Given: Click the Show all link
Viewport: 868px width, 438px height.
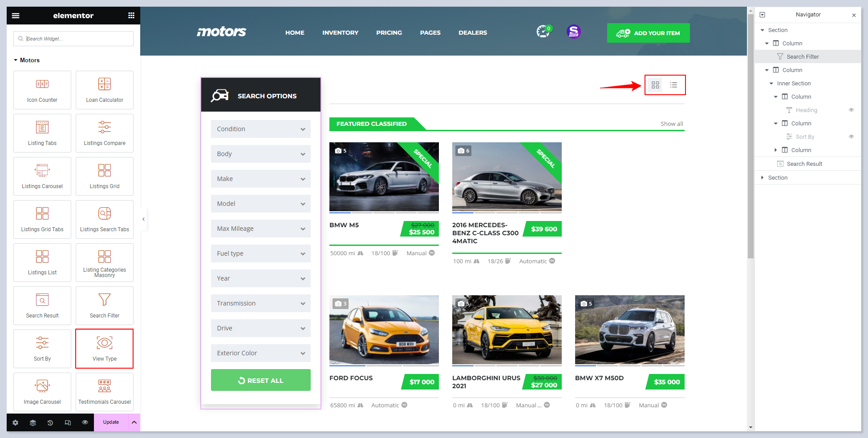Looking at the screenshot, I should [x=671, y=124].
